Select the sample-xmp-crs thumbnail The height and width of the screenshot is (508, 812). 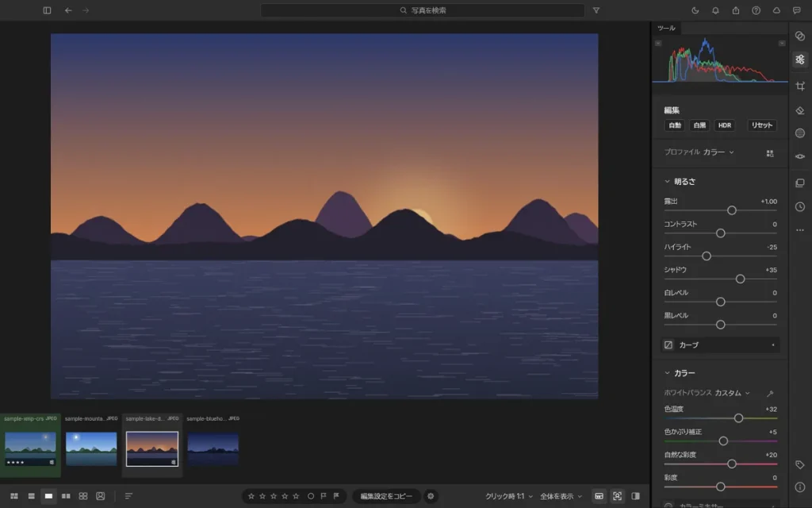(x=30, y=449)
